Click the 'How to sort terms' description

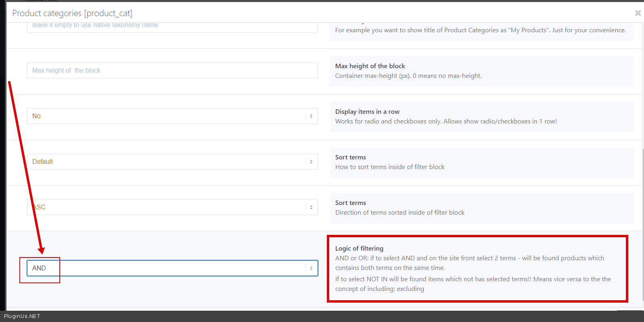click(390, 167)
